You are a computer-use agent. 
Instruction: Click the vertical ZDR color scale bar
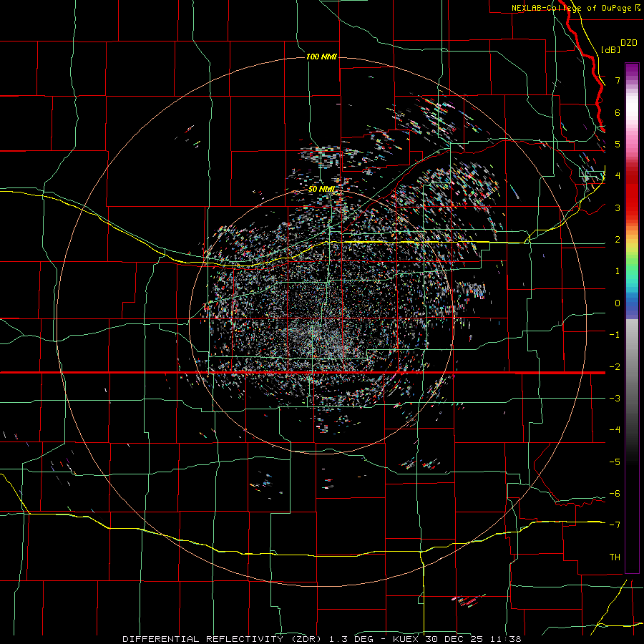(x=632, y=318)
